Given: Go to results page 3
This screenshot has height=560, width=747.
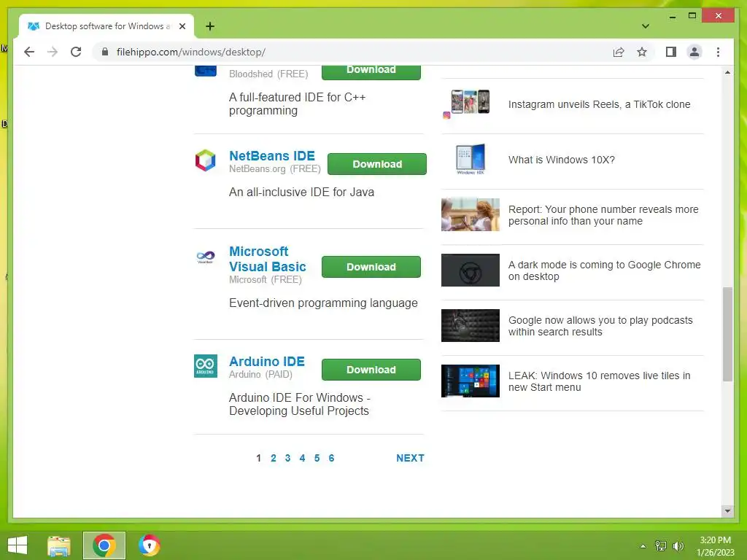Looking at the screenshot, I should (x=287, y=458).
